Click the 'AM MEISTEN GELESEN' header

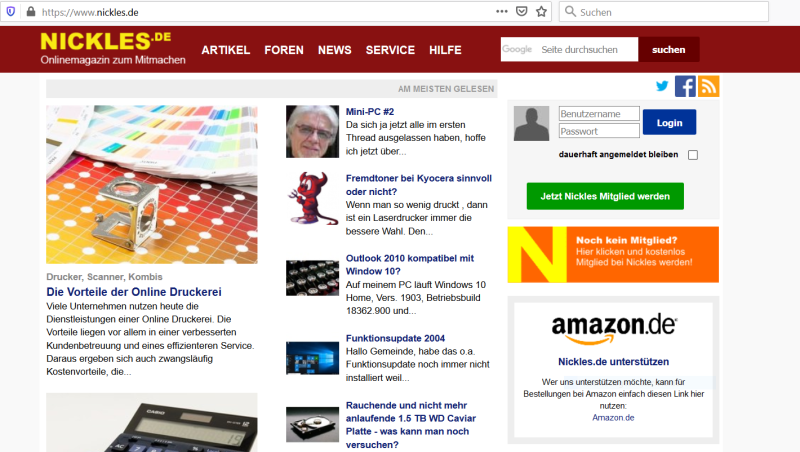[446, 89]
